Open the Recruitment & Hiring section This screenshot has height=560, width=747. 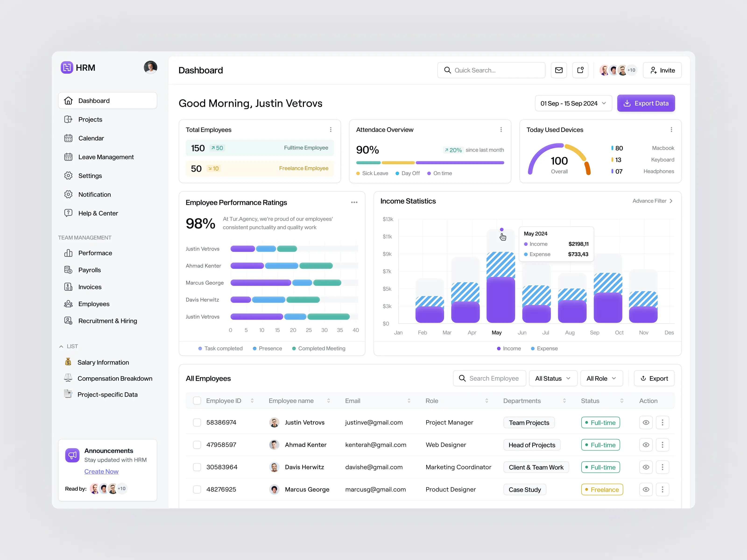click(107, 321)
